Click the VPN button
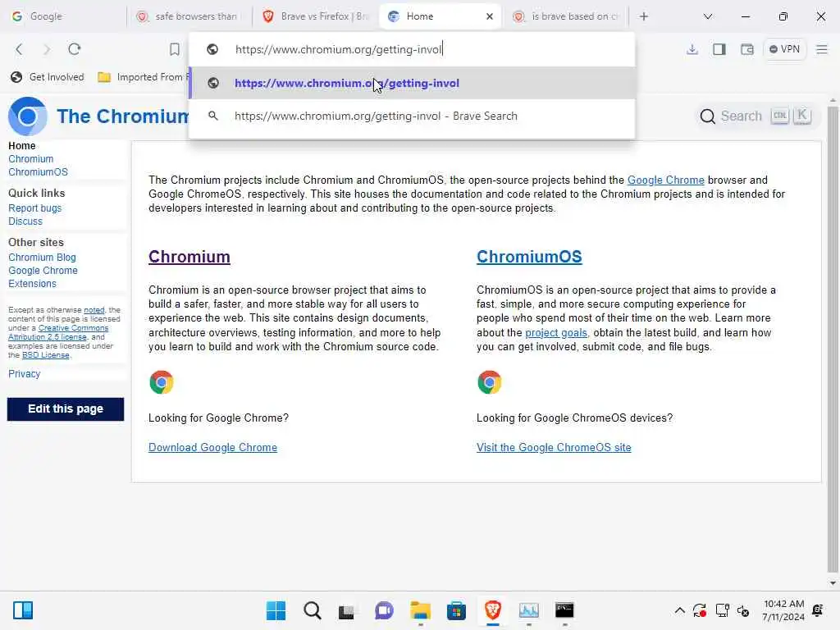Screen dimensions: 840x630 (784, 49)
